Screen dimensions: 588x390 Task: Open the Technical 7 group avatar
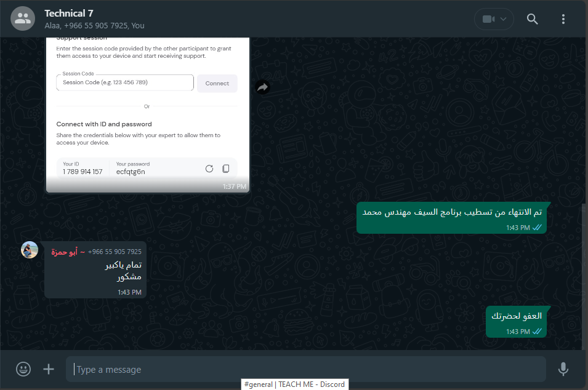(23, 18)
